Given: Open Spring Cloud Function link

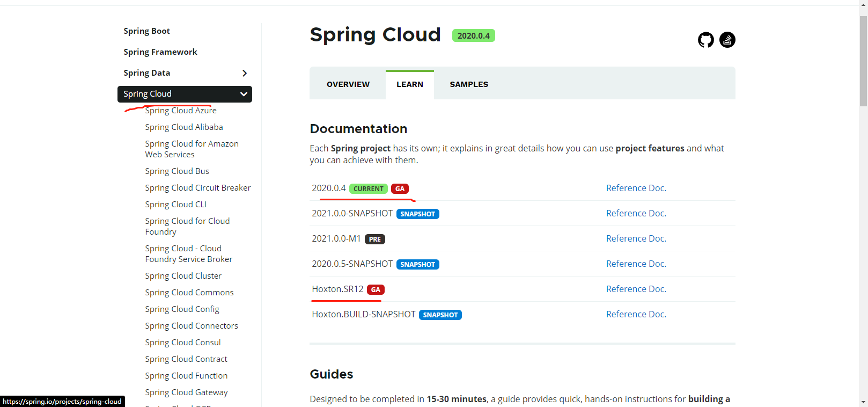Looking at the screenshot, I should 186,376.
